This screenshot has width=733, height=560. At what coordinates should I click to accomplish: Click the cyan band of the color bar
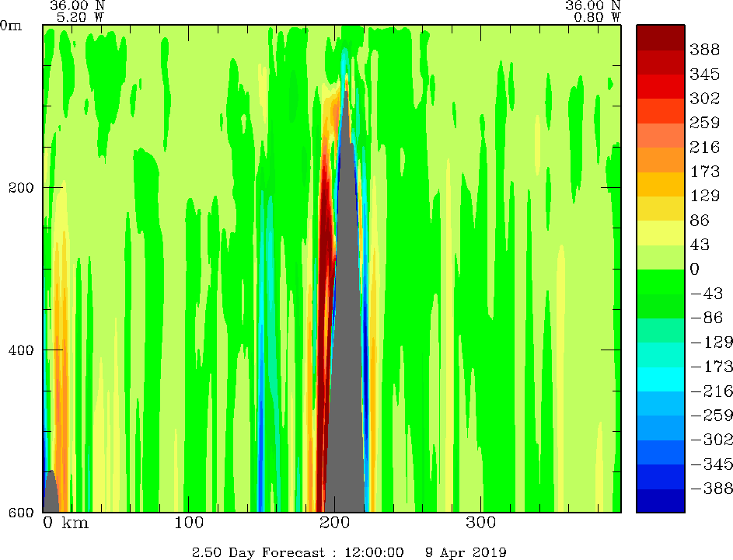click(x=661, y=379)
